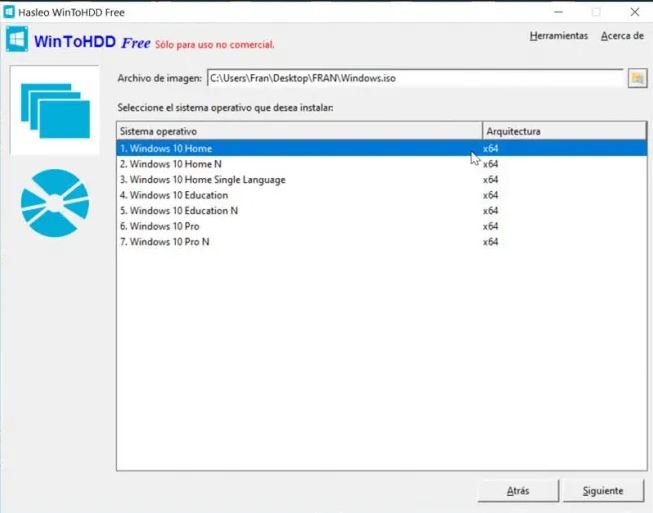Select Windows 10 Home in list

click(164, 149)
